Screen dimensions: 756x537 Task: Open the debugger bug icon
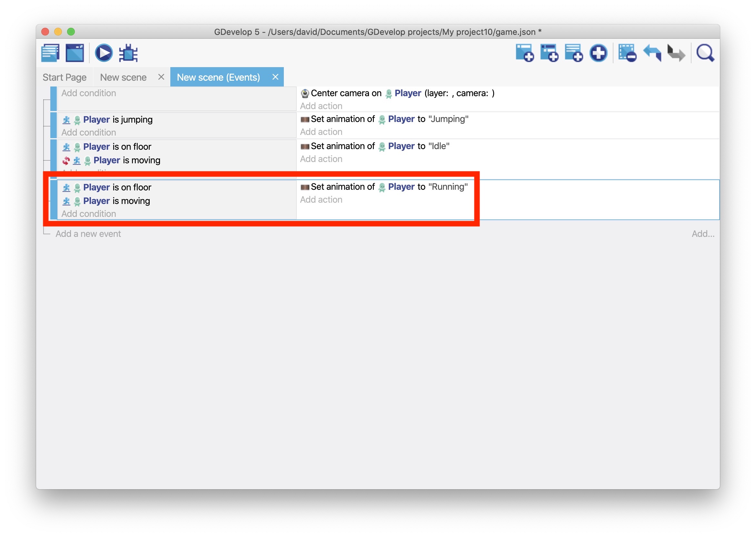128,53
